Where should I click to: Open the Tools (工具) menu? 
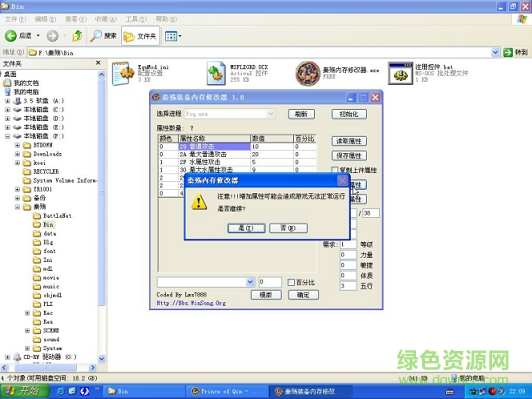[136, 19]
